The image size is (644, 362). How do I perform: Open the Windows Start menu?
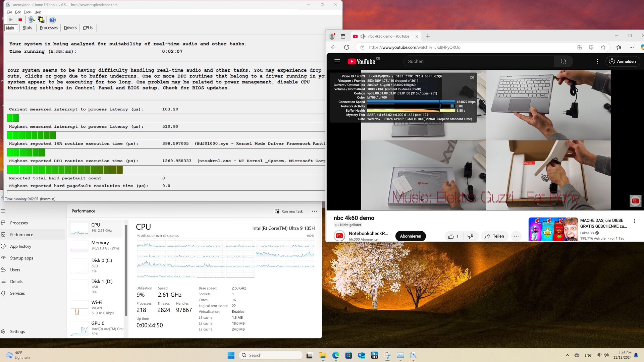pyautogui.click(x=231, y=355)
